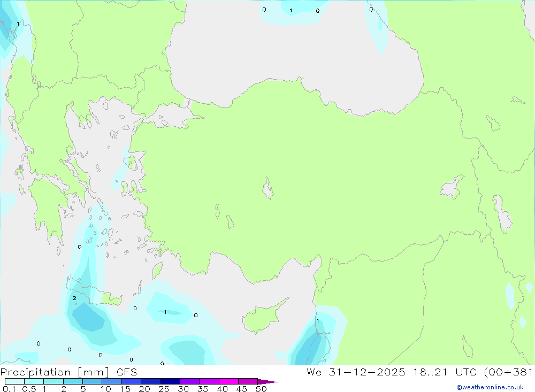Click the '0.5' legend scale label
This screenshot has width=535, height=392.
(29, 389)
